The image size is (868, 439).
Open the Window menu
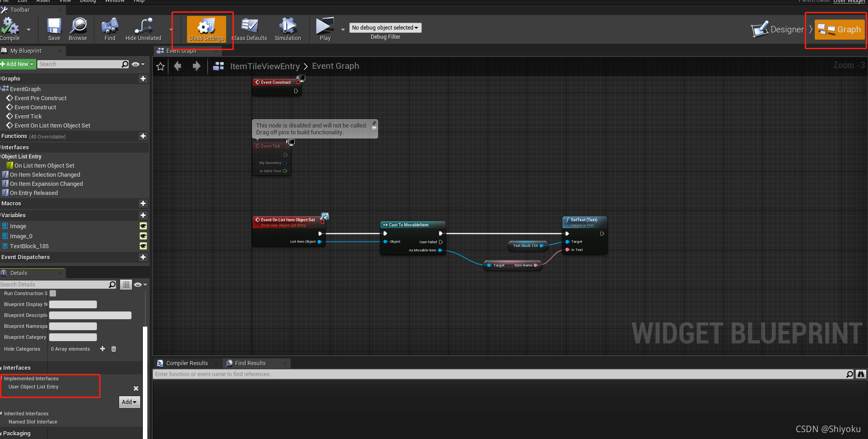[115, 1]
